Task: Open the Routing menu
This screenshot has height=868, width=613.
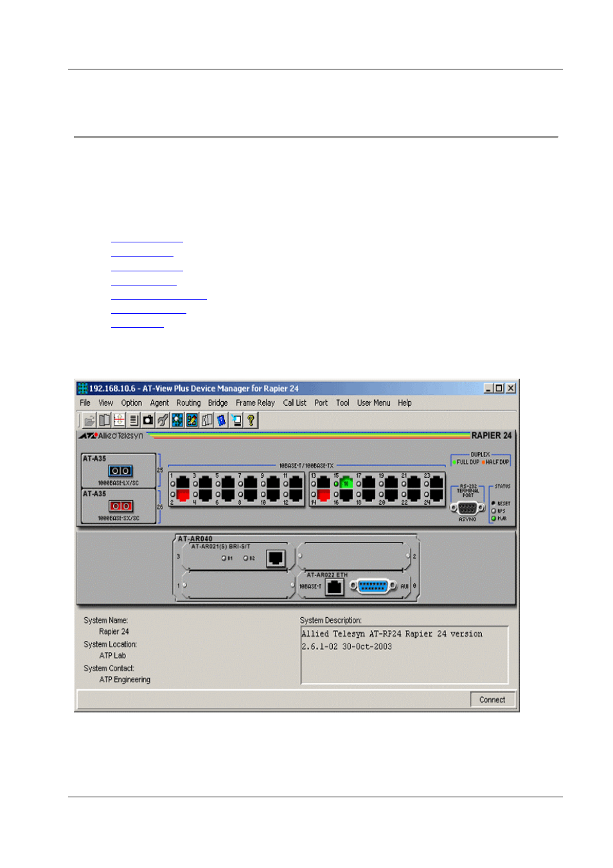Action: pyautogui.click(x=189, y=403)
